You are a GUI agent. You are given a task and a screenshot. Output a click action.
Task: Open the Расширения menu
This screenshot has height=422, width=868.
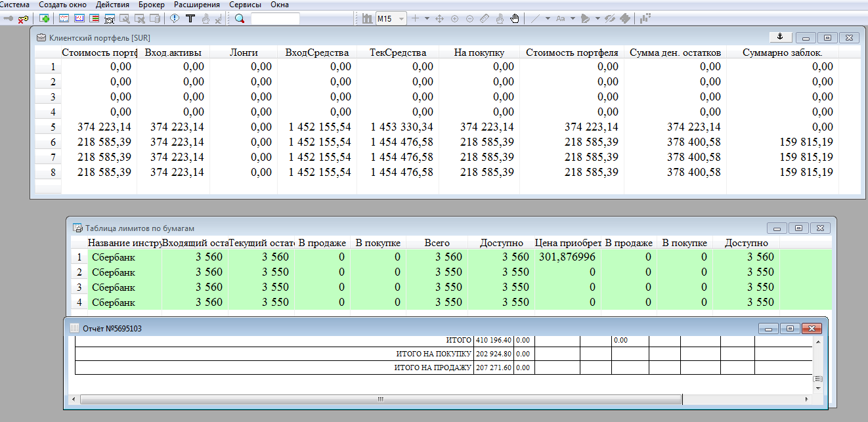tap(197, 5)
